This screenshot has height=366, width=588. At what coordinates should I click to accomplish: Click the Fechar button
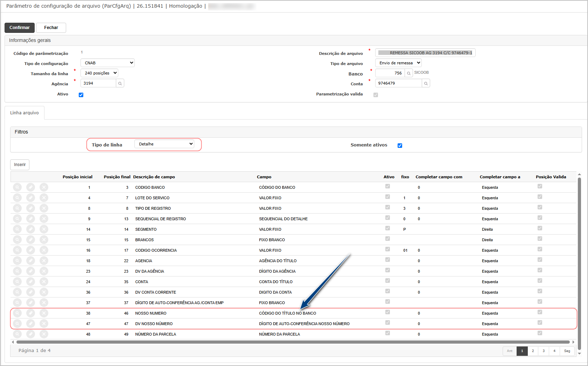(51, 28)
